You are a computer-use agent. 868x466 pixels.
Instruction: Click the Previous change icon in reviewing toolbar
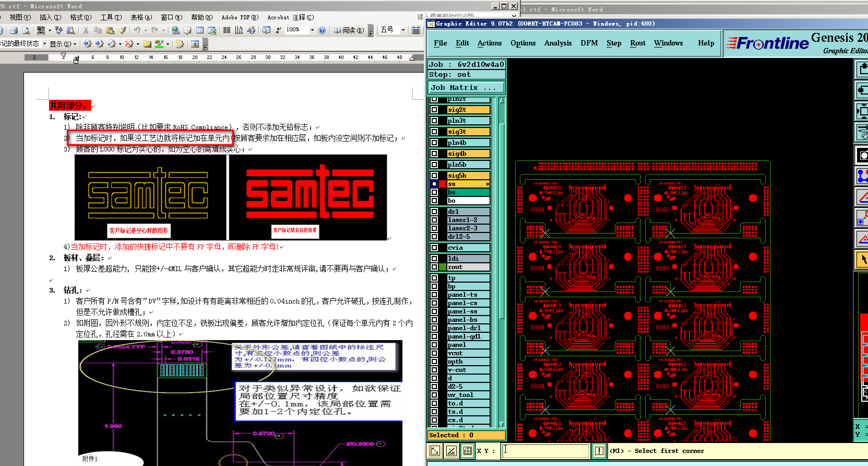pos(87,44)
